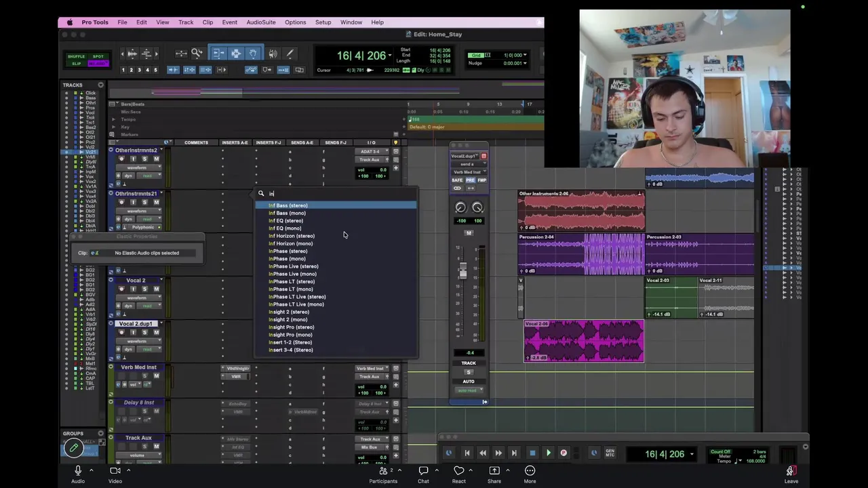The width and height of the screenshot is (868, 488).
Task: Enable Shuffle edit mode
Action: pos(76,56)
